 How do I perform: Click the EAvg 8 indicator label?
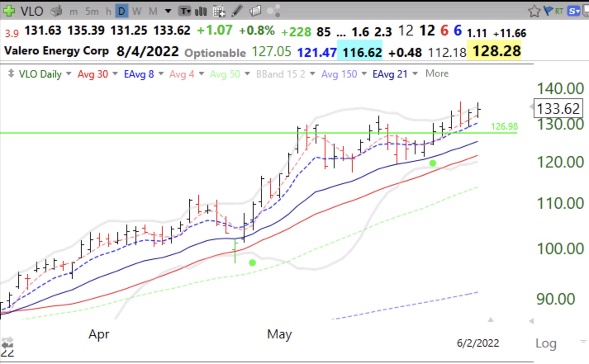pyautogui.click(x=139, y=74)
